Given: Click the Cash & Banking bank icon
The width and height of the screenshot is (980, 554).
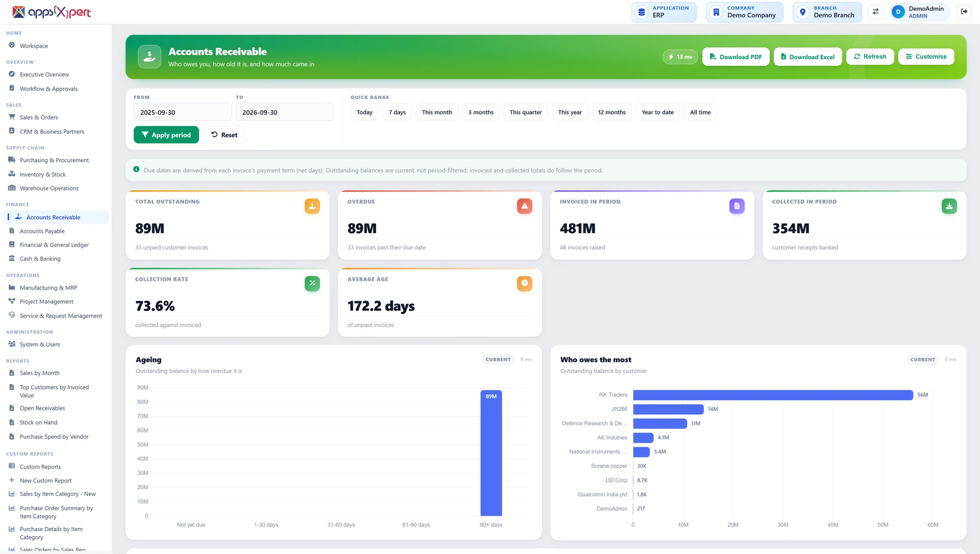Looking at the screenshot, I should click(x=12, y=258).
